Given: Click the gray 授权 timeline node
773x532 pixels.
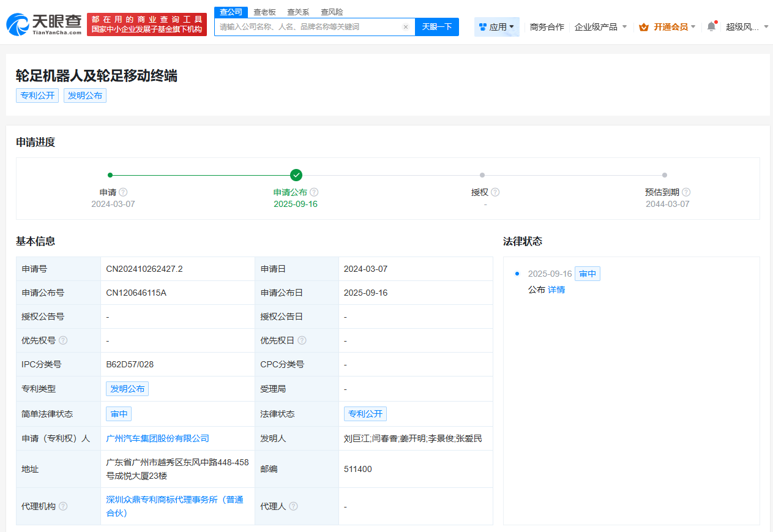Looking at the screenshot, I should tap(482, 174).
